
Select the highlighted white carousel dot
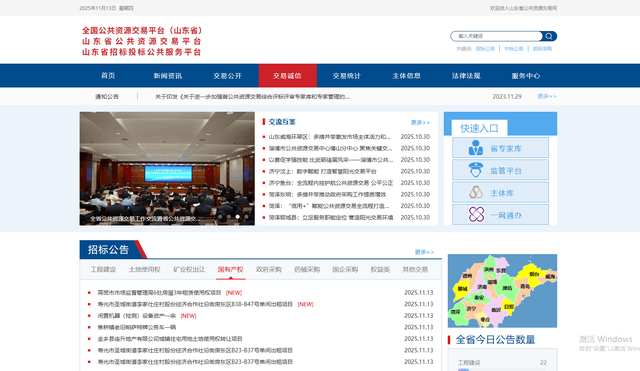click(238, 217)
